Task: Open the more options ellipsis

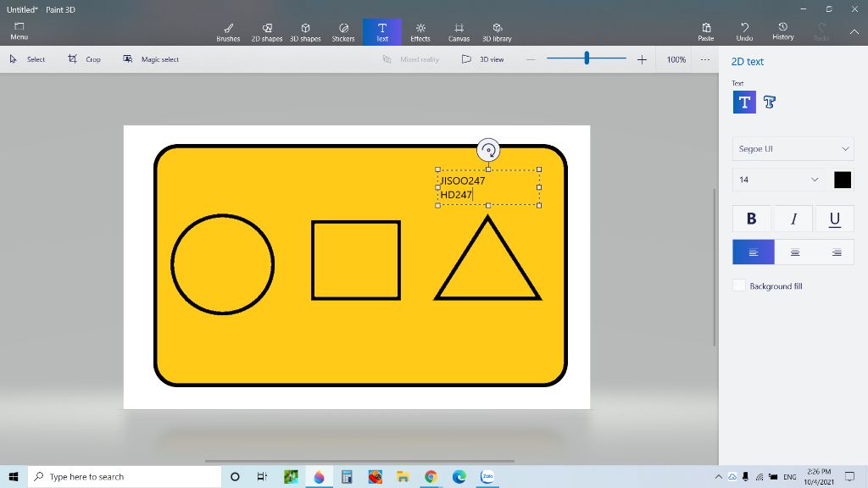Action: coord(704,59)
